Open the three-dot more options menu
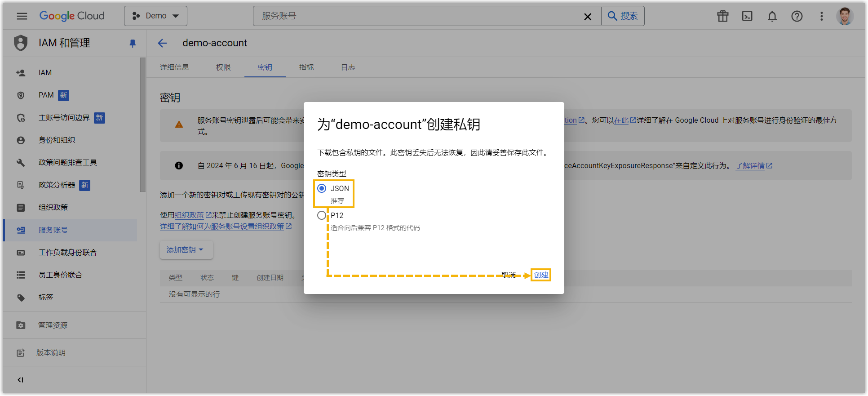Viewport: 868px width, 396px height. tap(821, 16)
